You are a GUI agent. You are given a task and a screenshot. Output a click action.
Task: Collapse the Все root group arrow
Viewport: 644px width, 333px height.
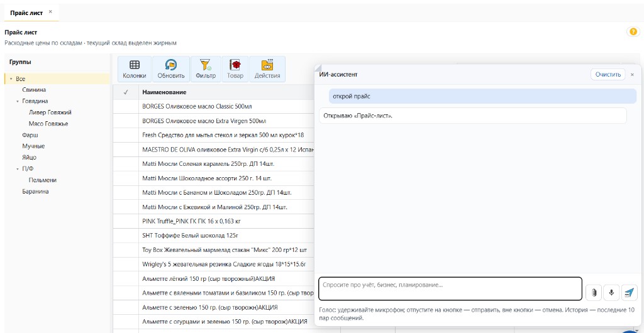coord(11,79)
